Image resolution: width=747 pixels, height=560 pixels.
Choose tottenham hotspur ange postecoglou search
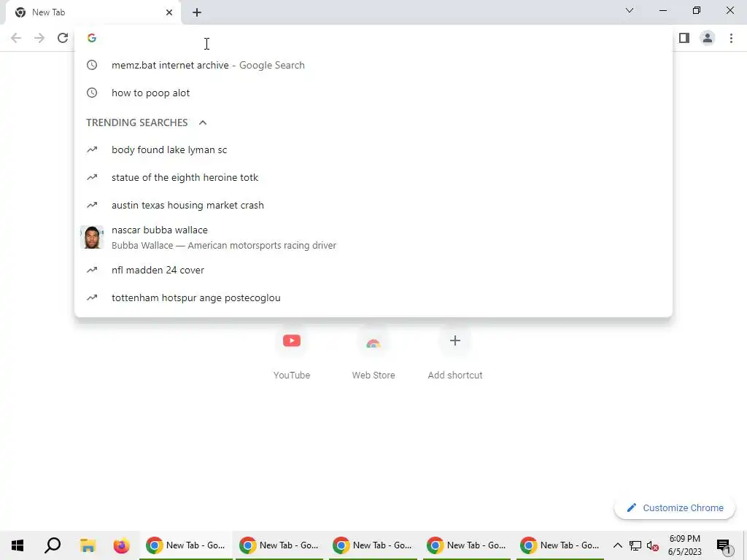point(373,297)
